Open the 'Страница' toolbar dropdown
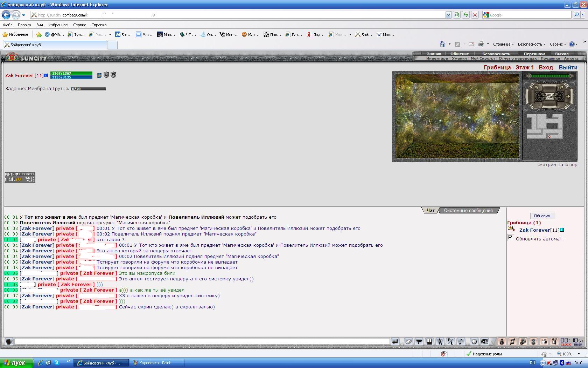This screenshot has width=588, height=368. 503,44
